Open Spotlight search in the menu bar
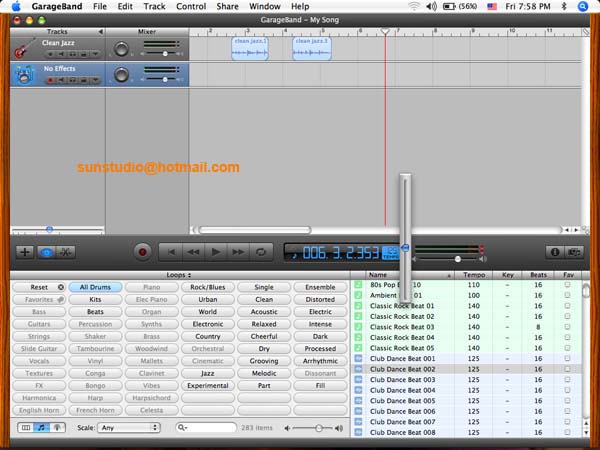This screenshot has width=600, height=450. coord(582,7)
